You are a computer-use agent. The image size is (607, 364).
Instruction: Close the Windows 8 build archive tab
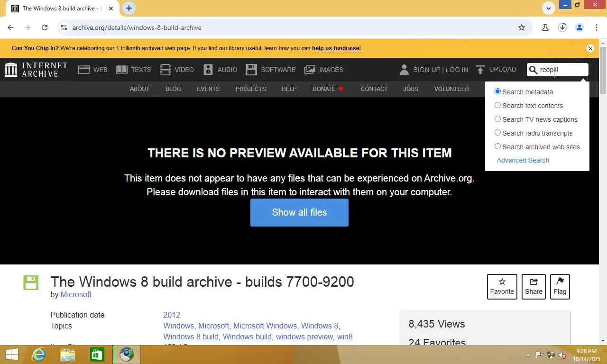tap(111, 9)
